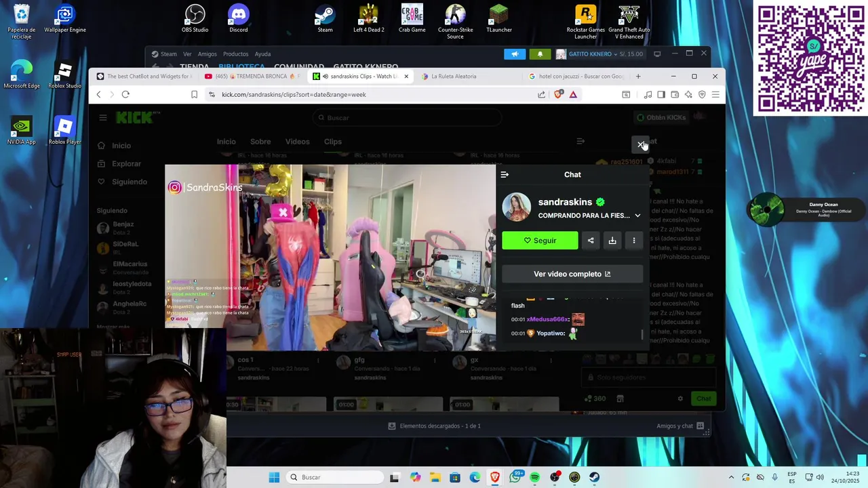Open the chat settings gear icon
The width and height of the screenshot is (868, 488).
pos(680,399)
